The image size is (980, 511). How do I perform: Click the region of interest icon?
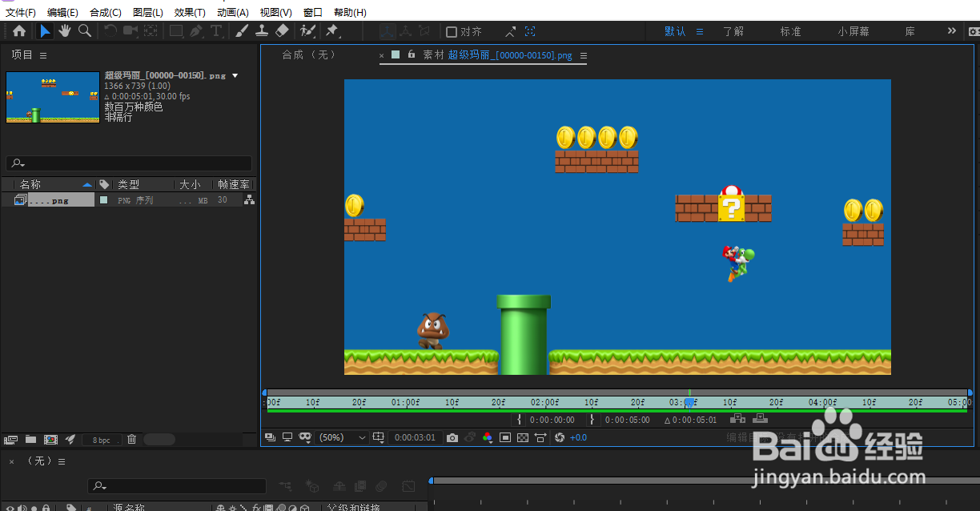click(505, 437)
